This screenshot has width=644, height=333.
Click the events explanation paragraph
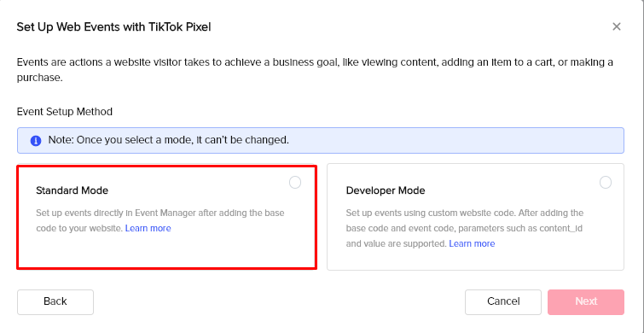coord(315,70)
